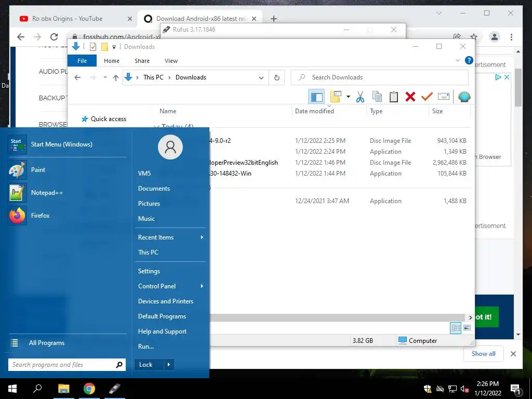This screenshot has height=399, width=532.
Task: Click the Copy icon in Explorer toolbar
Action: click(x=377, y=97)
